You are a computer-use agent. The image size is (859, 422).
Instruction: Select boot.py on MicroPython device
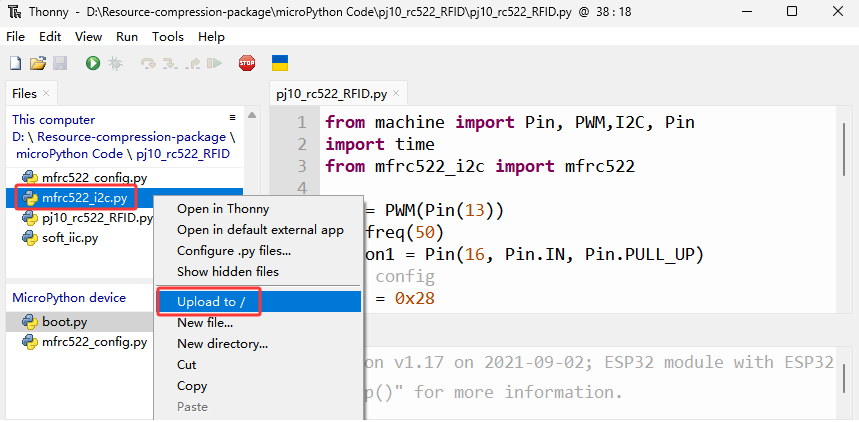point(64,322)
